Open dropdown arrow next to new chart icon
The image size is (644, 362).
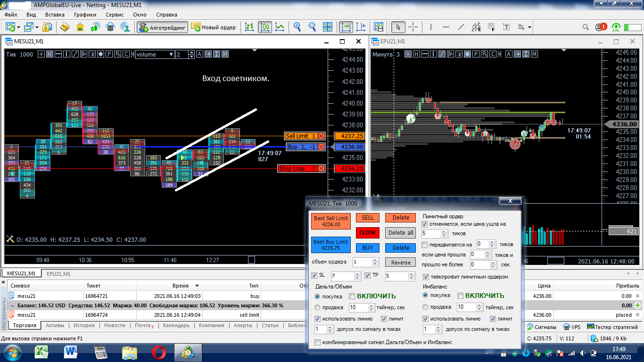[18, 27]
